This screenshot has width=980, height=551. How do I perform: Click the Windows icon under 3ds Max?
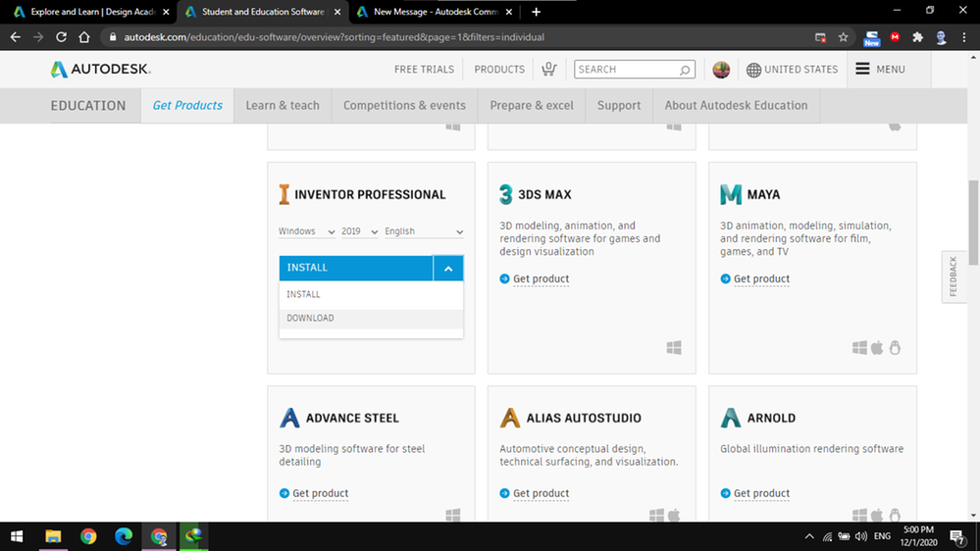(674, 347)
